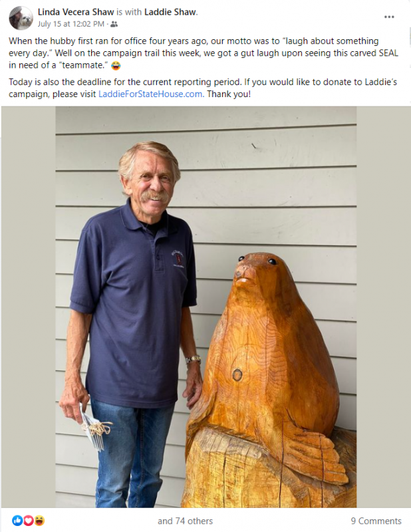Screen dimensions: 411x532
Task: Open Linda Vecera Shaw's profile picture
Action: click(21, 18)
